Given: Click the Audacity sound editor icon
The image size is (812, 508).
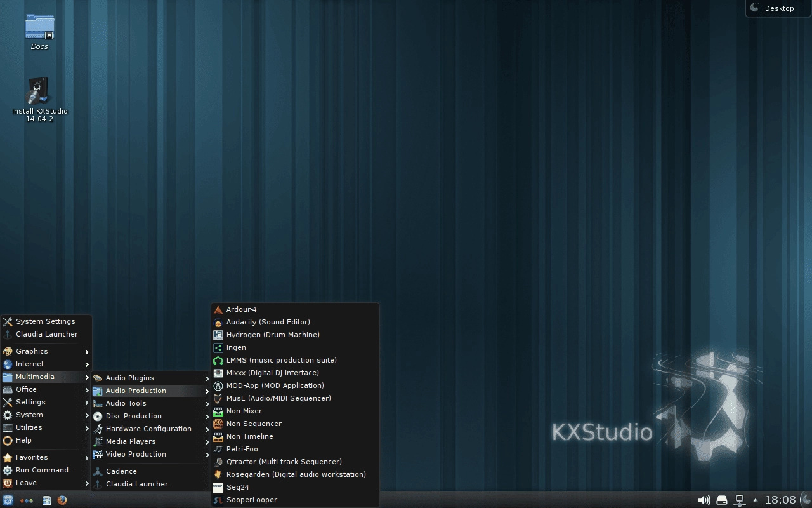Looking at the screenshot, I should [218, 322].
